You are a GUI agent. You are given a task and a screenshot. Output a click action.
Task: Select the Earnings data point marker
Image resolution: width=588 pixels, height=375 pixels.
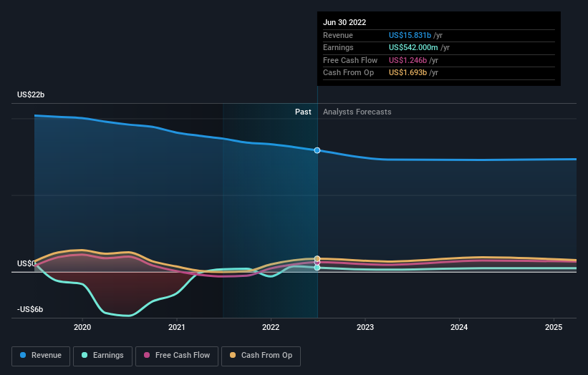coord(317,268)
